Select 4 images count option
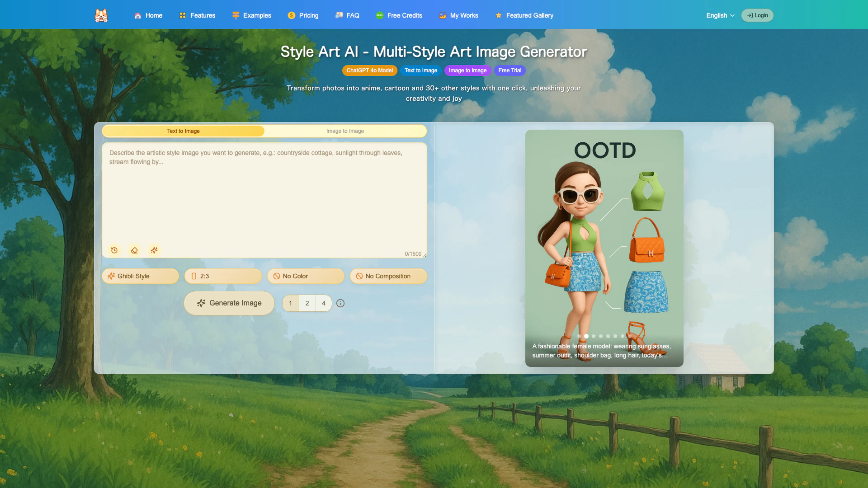The height and width of the screenshot is (488, 868). point(324,303)
